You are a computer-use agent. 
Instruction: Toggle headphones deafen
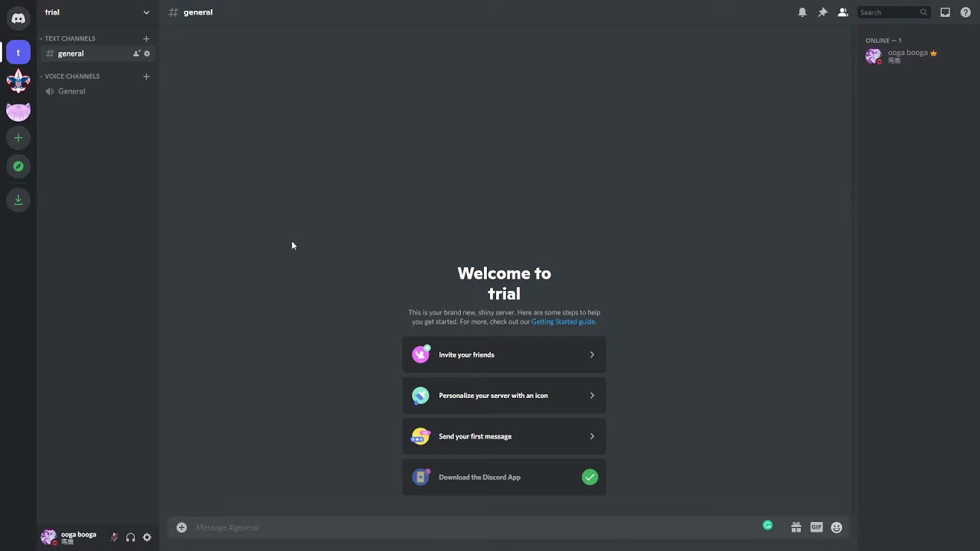130,537
